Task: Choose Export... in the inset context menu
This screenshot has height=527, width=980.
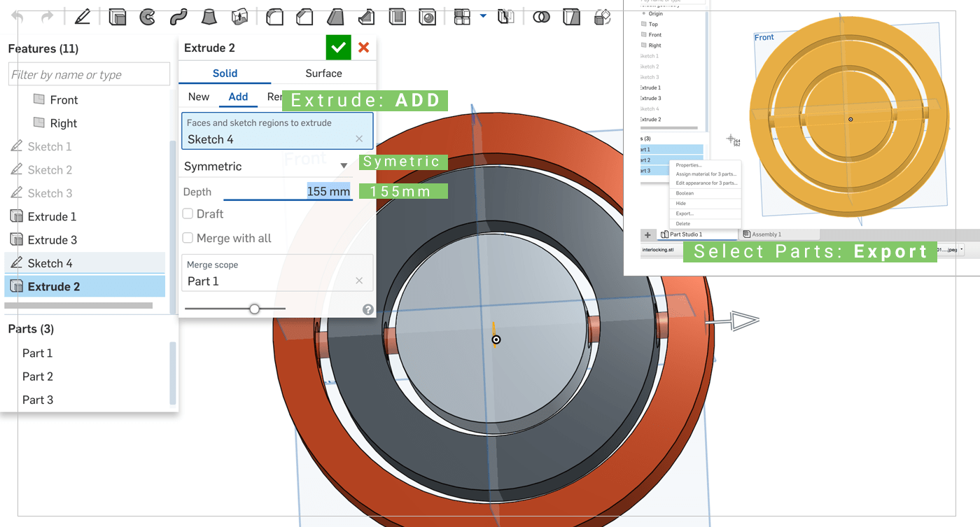Action: pos(685,213)
